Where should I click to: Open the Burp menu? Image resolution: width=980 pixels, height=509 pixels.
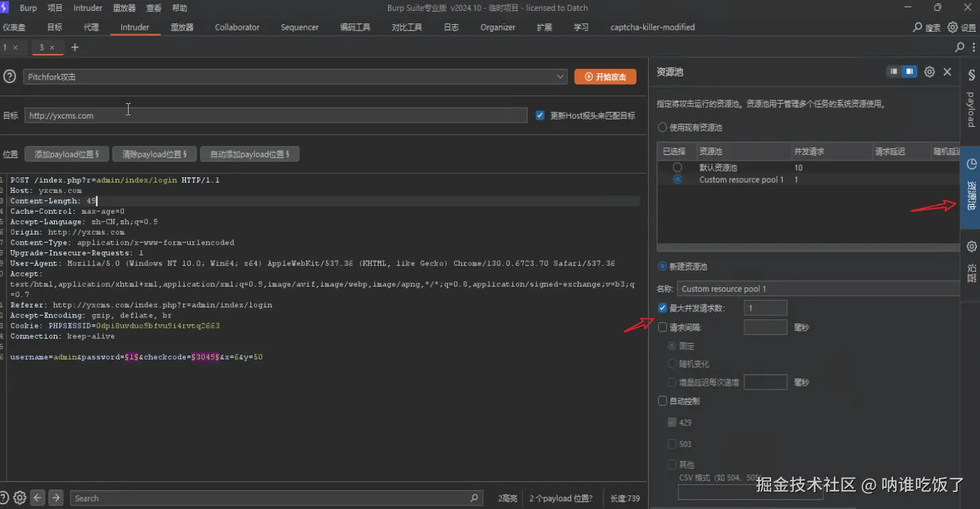coord(28,8)
